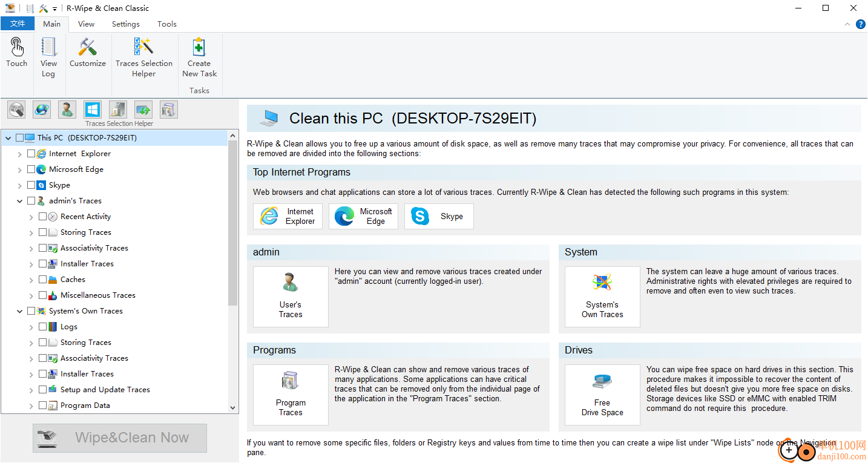Open Microsoft Edge tile in Top Internet Programs
868x463 pixels.
pos(363,216)
